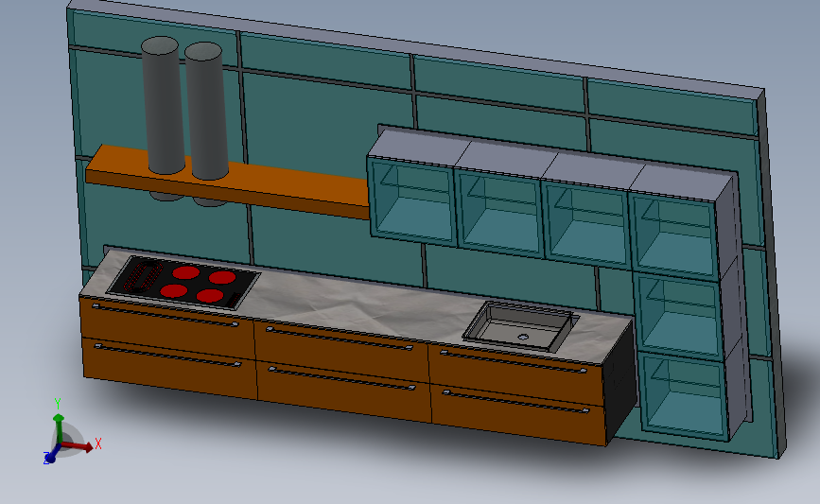The width and height of the screenshot is (820, 504).
Task: Select the back-left red burner on cooktop
Action: pyautogui.click(x=185, y=272)
